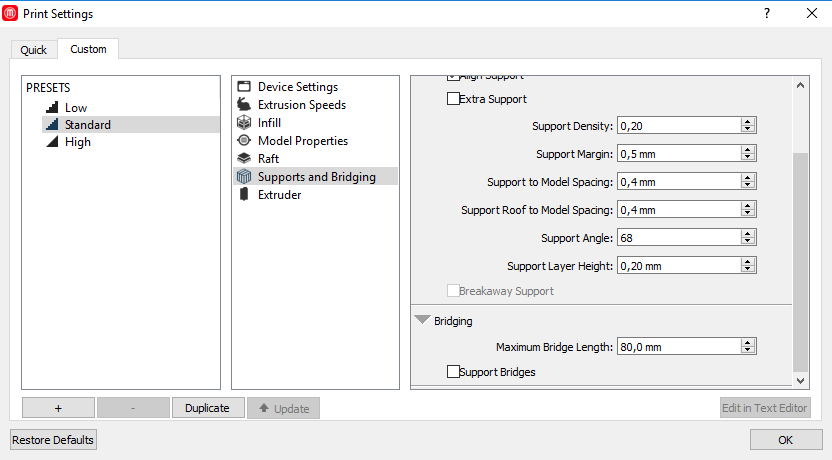Click the Maximum Bridge Length field
This screenshot has width=832, height=460.
coord(678,347)
